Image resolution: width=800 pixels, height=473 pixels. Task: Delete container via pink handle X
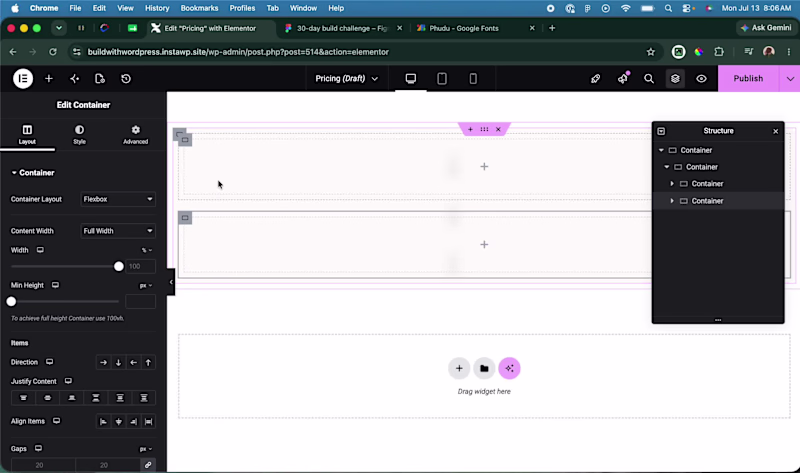coord(498,129)
